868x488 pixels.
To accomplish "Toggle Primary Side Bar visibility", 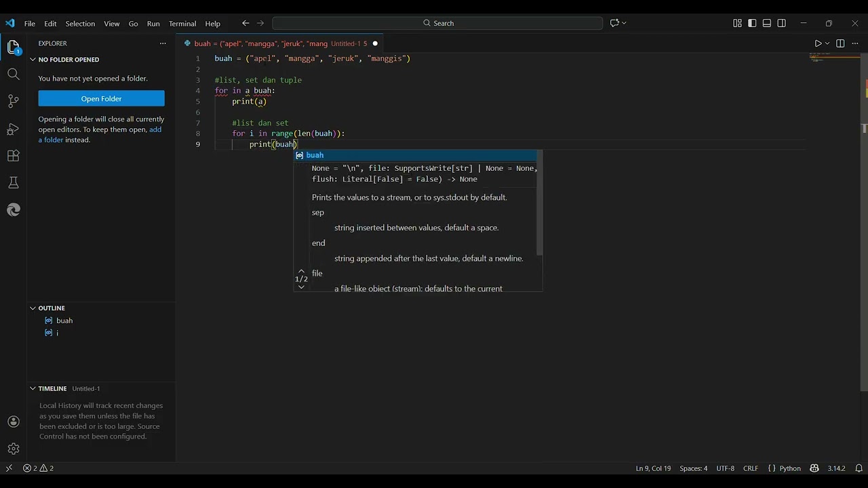I will click(x=752, y=23).
